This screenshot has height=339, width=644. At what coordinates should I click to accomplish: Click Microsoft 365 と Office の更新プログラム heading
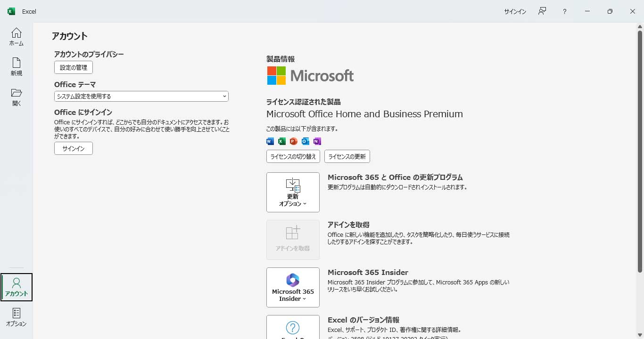point(395,178)
